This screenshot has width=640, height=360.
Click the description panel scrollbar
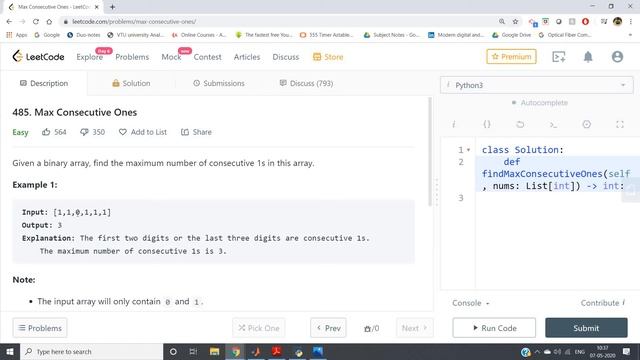(x=429, y=152)
